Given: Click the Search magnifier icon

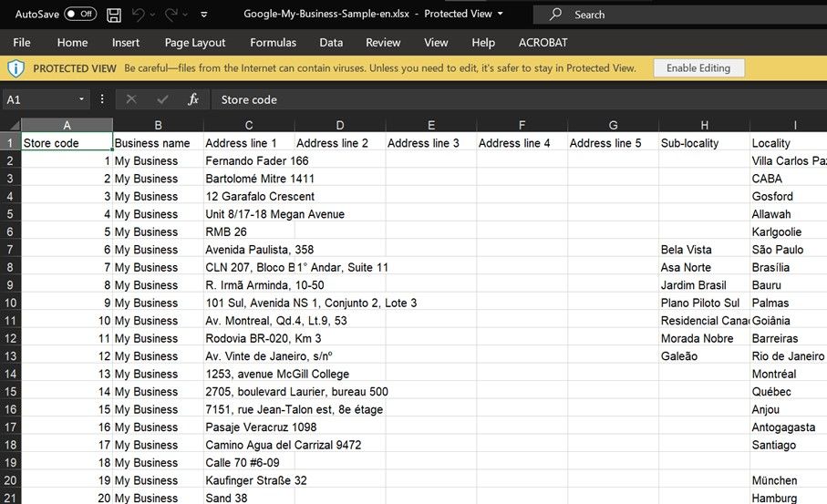Looking at the screenshot, I should point(555,15).
